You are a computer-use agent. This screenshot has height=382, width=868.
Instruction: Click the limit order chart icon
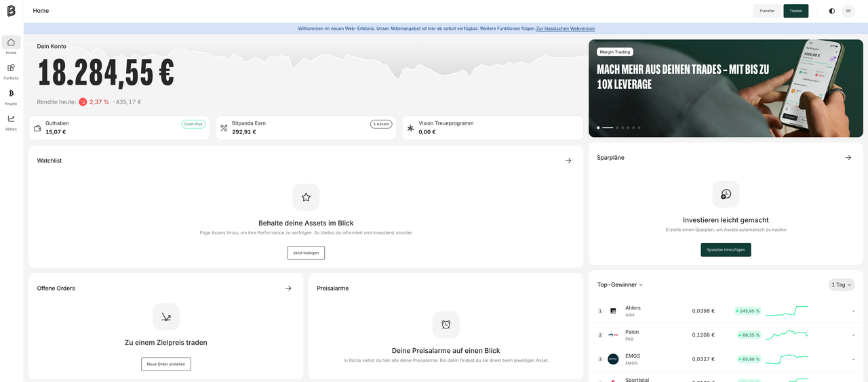[166, 316]
